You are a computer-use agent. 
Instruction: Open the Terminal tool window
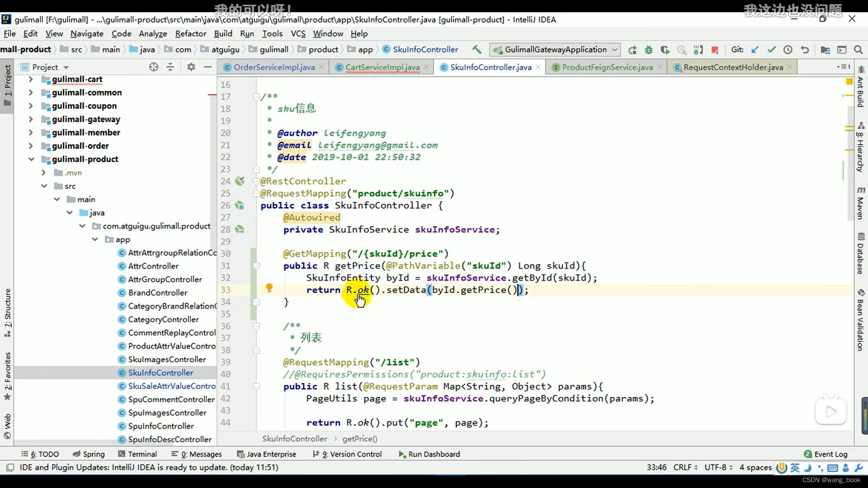tap(137, 454)
